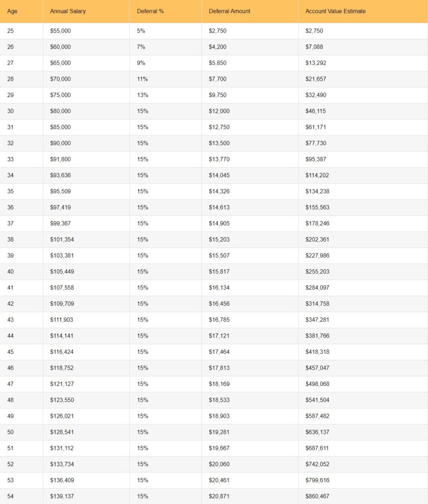Select the $21,657 account value cell
This screenshot has height=504, width=428.
tap(315, 79)
